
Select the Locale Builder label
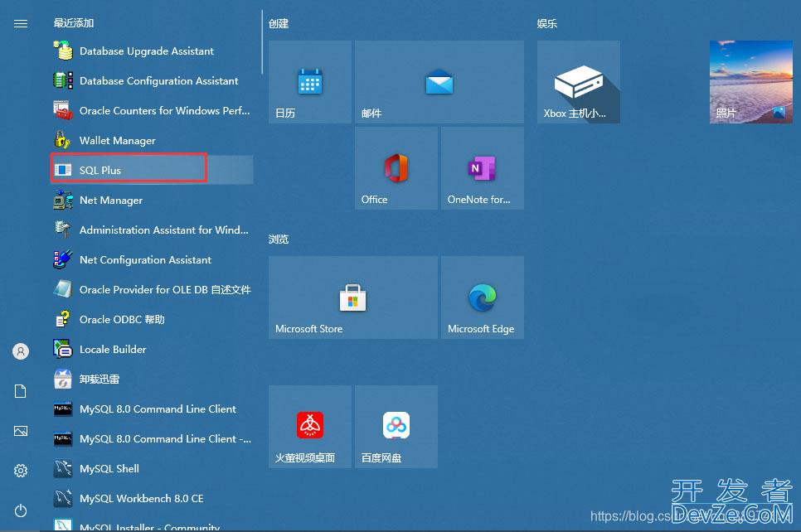pos(113,349)
